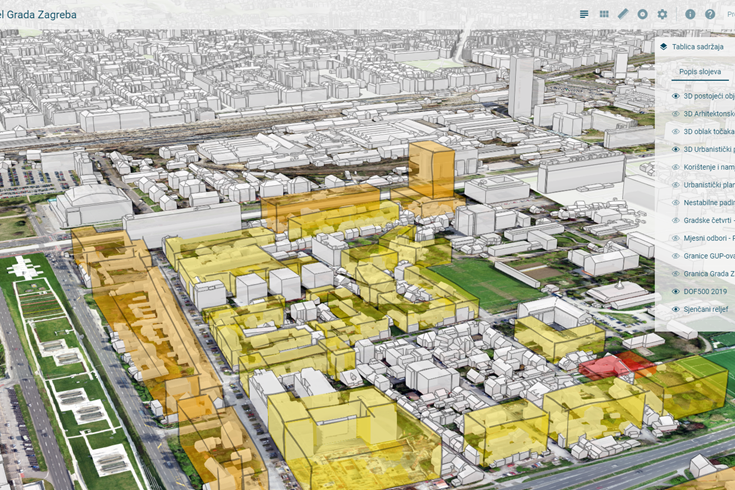This screenshot has height=490, width=735.
Task: Click the layers icon beside Tablica sadržaja
Action: click(x=663, y=46)
